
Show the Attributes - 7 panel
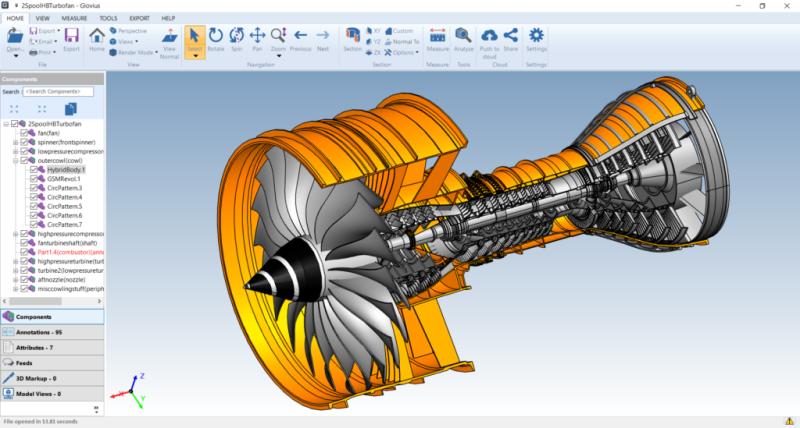(x=52, y=347)
